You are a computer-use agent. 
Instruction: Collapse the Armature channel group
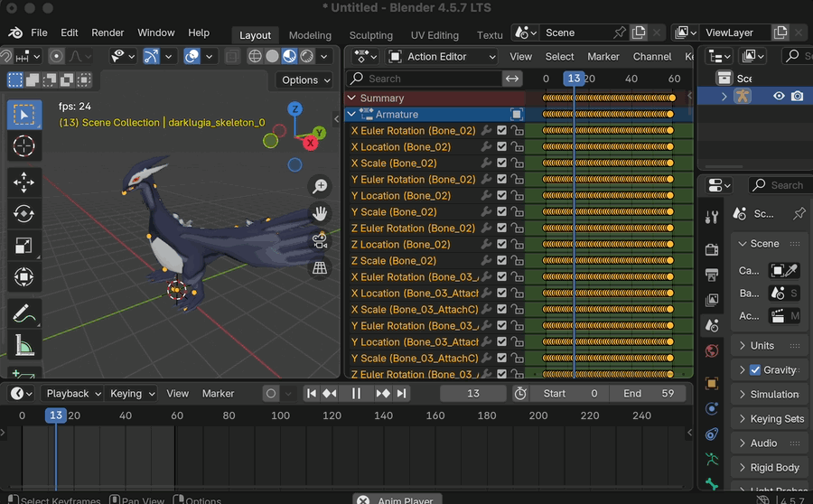pyautogui.click(x=351, y=114)
